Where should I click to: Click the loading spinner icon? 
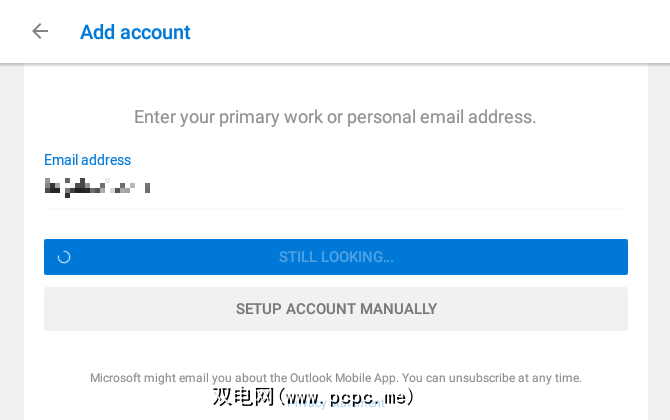[x=64, y=257]
